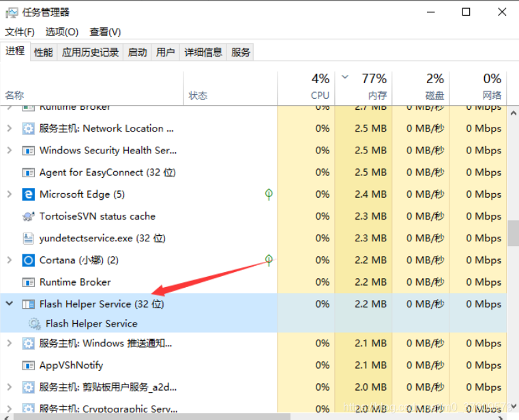This screenshot has height=420, width=519.
Task: Expand the Windows Security Health Service row
Action: click(10, 151)
